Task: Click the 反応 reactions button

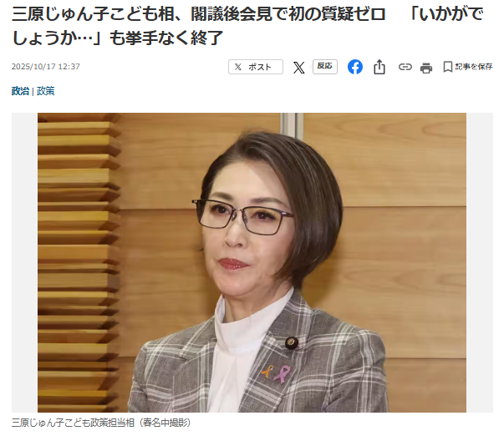Action: 324,67
